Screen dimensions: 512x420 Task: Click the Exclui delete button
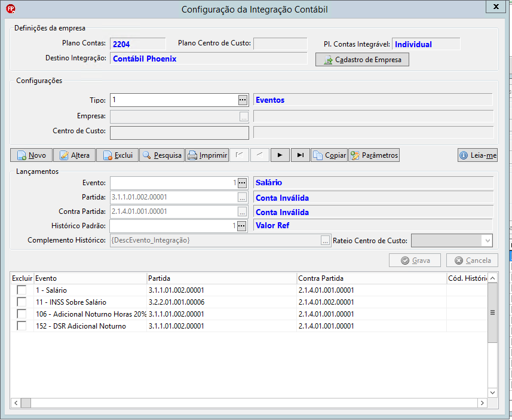click(x=118, y=155)
